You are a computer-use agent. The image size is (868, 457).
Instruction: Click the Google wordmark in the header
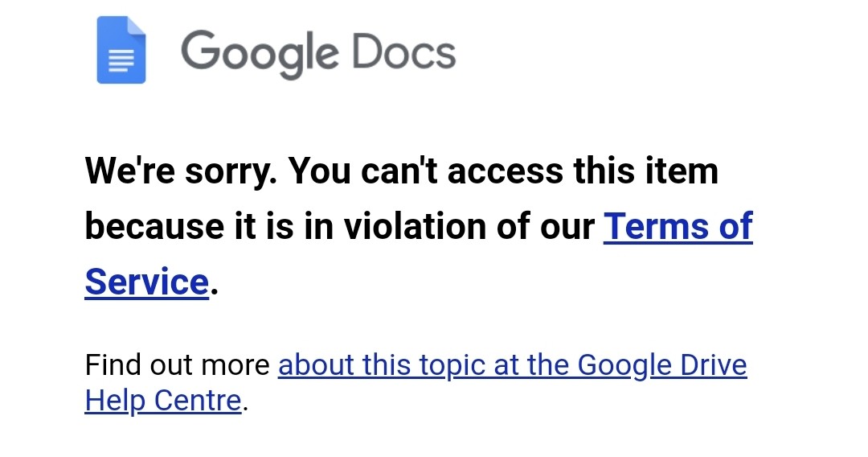click(x=259, y=51)
